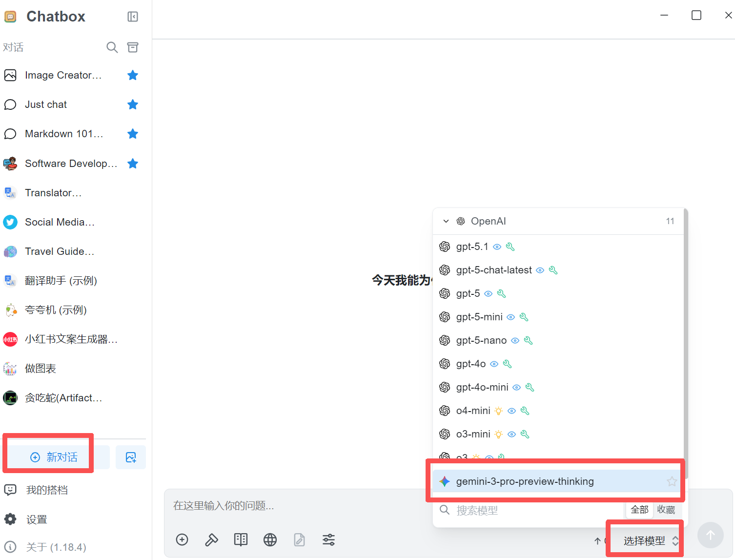Switch model filter to 全部
The image size is (735, 560).
click(639, 510)
